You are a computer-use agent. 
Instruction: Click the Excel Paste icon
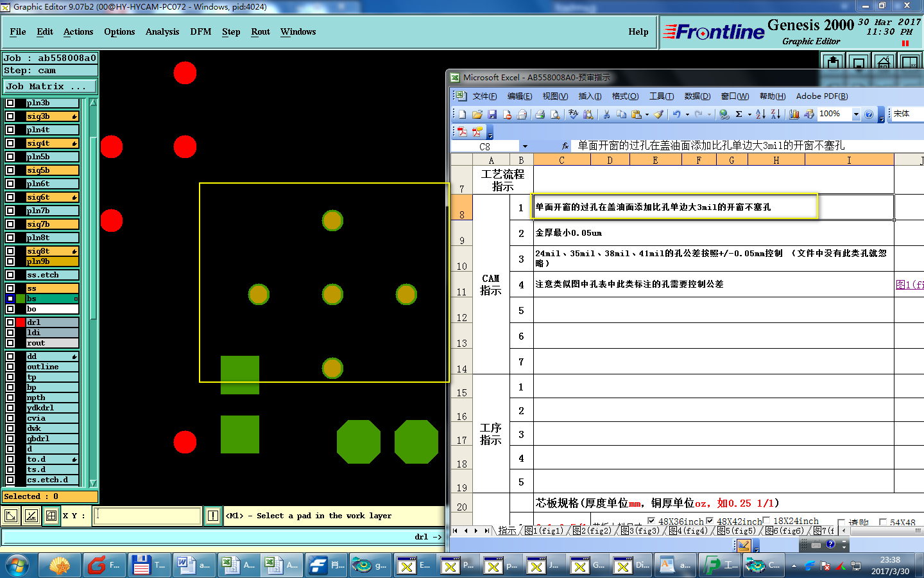[636, 114]
